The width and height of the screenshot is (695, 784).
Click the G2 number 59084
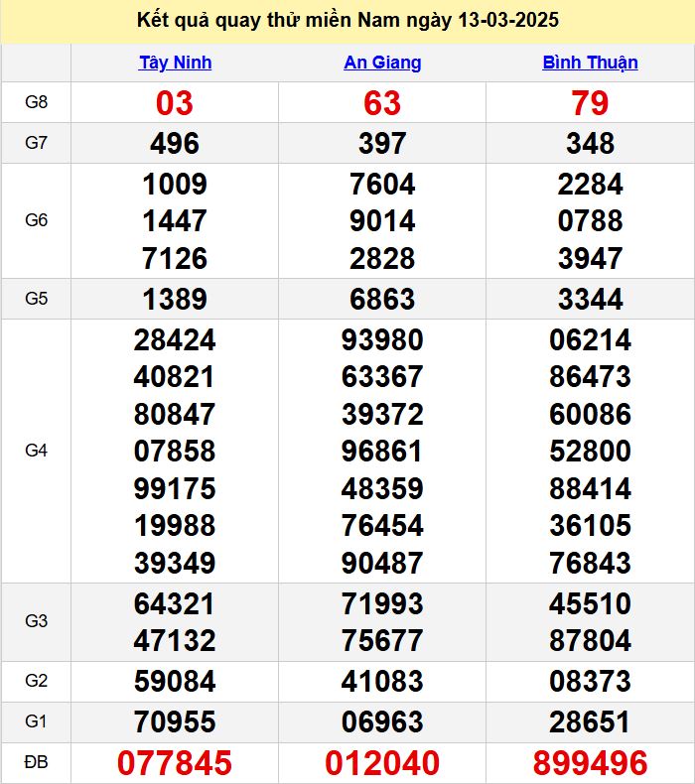click(x=175, y=681)
